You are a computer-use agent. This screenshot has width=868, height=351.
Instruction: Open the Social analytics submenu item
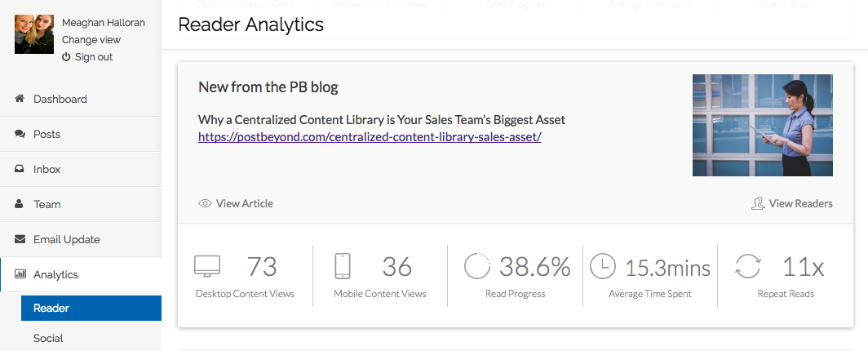(48, 338)
